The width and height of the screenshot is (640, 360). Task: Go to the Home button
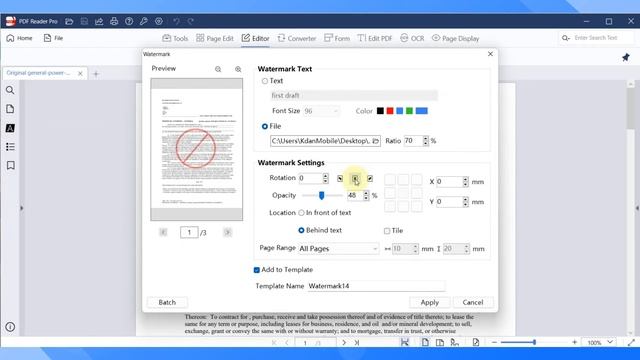(19, 38)
